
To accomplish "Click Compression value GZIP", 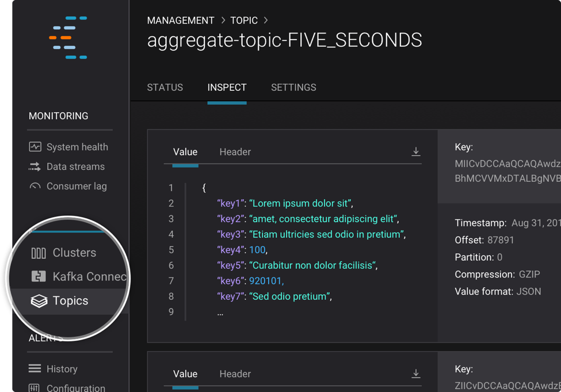I will pos(529,274).
